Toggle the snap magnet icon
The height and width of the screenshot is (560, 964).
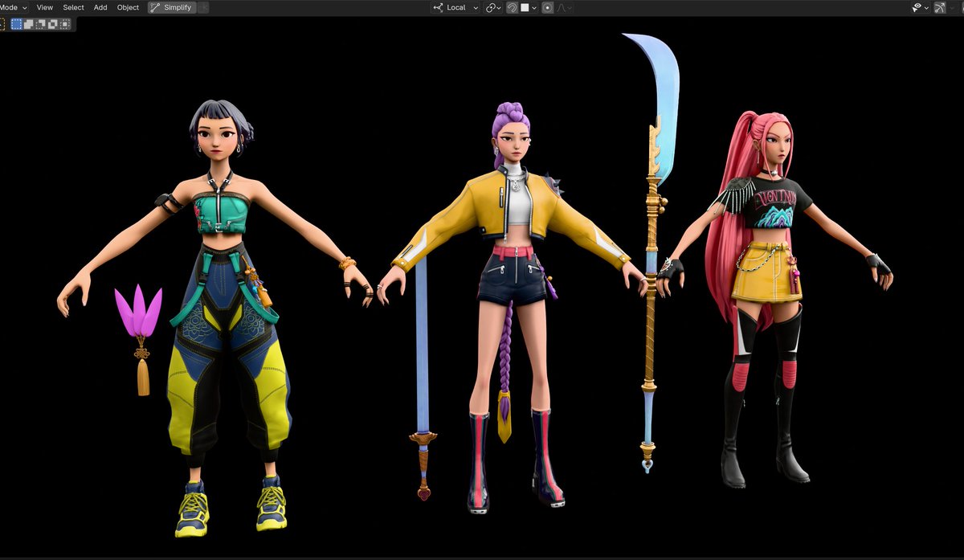pos(512,7)
